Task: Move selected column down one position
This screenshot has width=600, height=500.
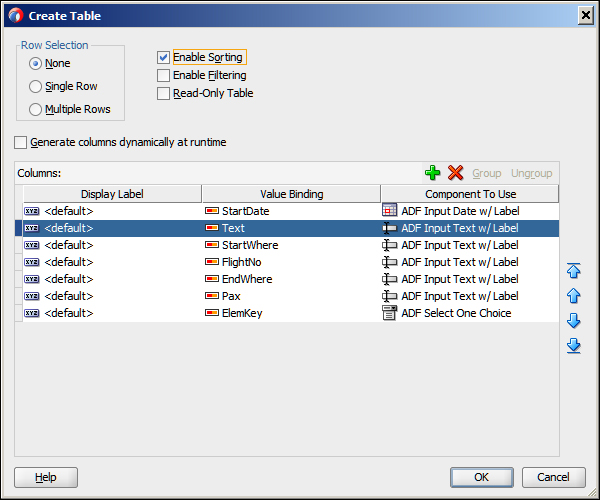Action: pyautogui.click(x=573, y=321)
